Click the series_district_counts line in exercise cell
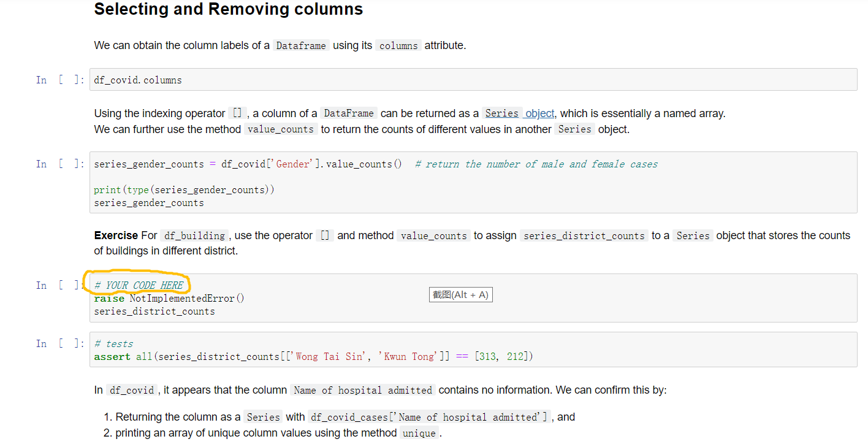 154,311
